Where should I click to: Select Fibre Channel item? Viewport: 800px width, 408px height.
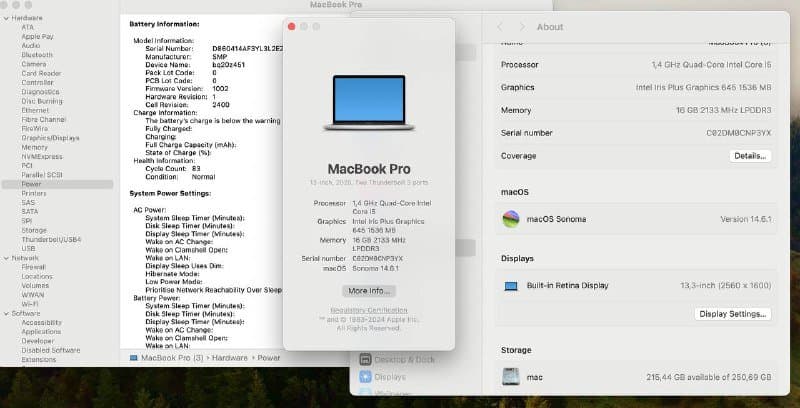coord(43,119)
